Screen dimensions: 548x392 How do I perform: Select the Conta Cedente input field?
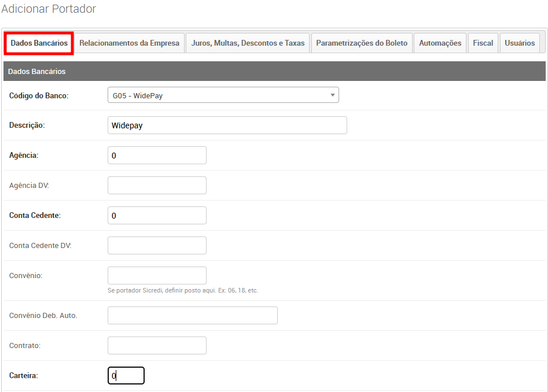pos(157,216)
